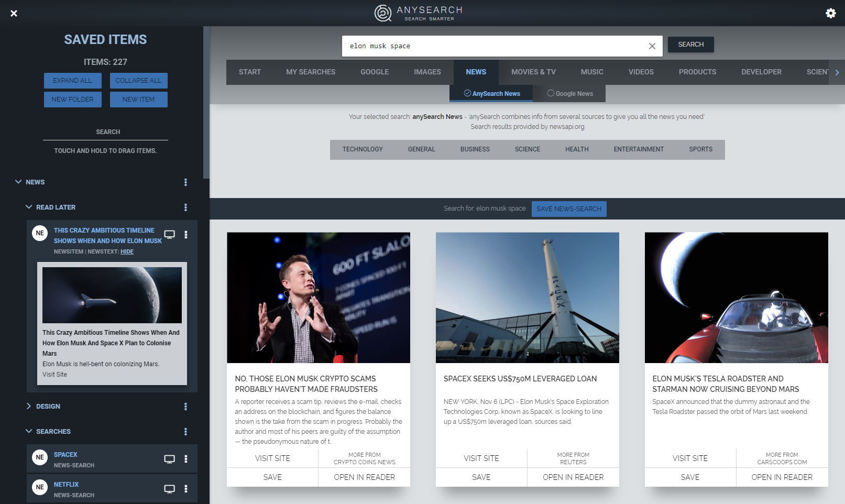Viewport: 845px width, 504px height.
Task: Clear the search field with X icon
Action: (x=652, y=46)
